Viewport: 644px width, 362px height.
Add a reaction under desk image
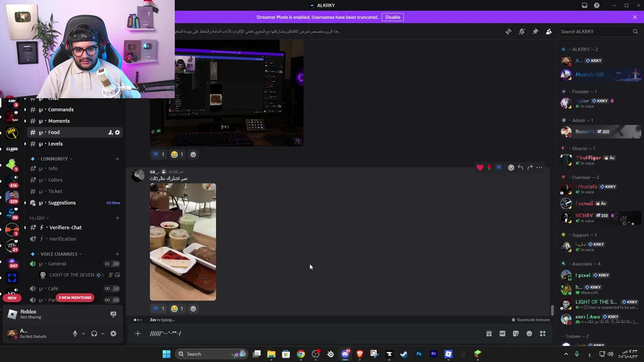click(193, 154)
